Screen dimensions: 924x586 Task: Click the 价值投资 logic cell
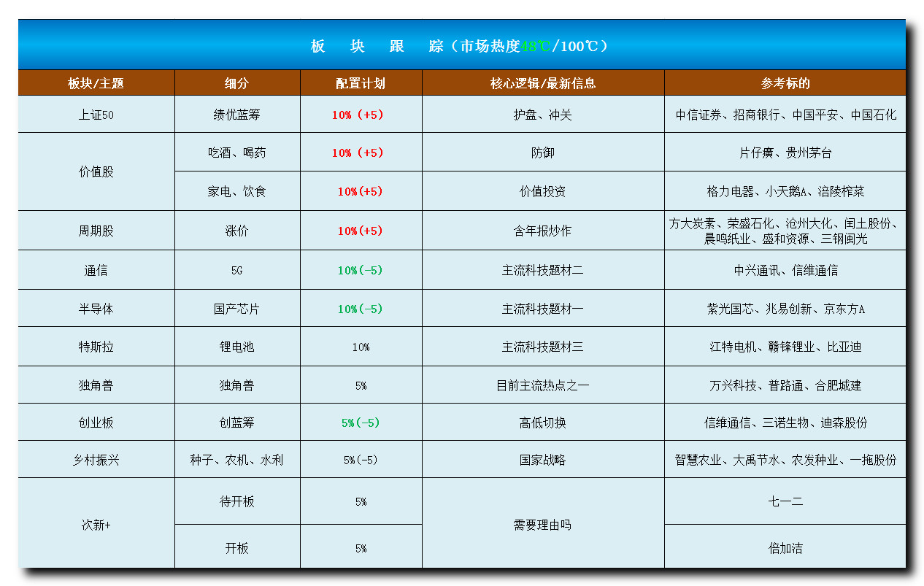[x=543, y=191]
